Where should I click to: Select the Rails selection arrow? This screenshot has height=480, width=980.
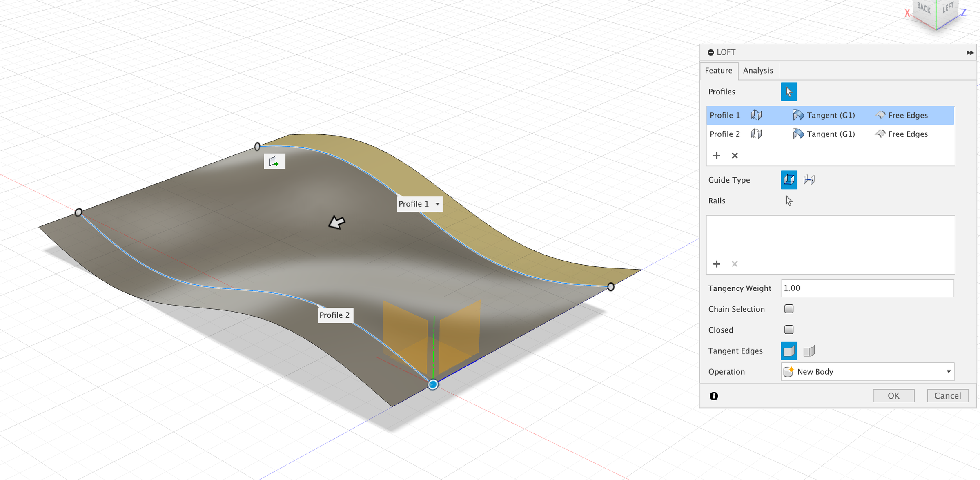[x=788, y=201]
